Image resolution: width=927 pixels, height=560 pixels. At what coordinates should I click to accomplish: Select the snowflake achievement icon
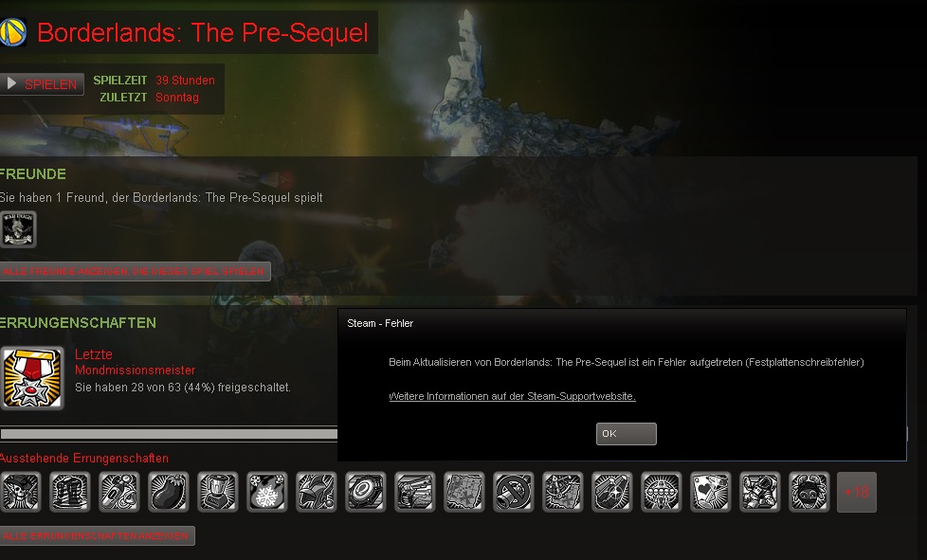tap(267, 492)
